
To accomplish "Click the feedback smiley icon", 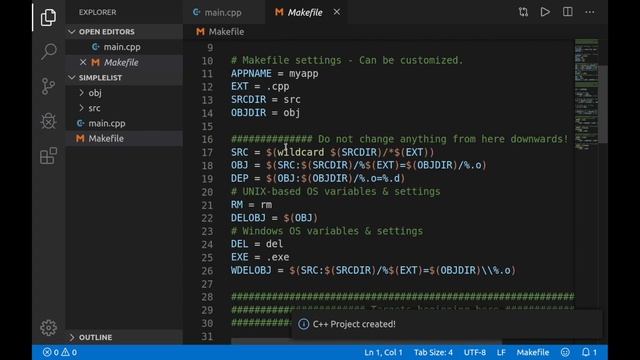I will coord(565,352).
